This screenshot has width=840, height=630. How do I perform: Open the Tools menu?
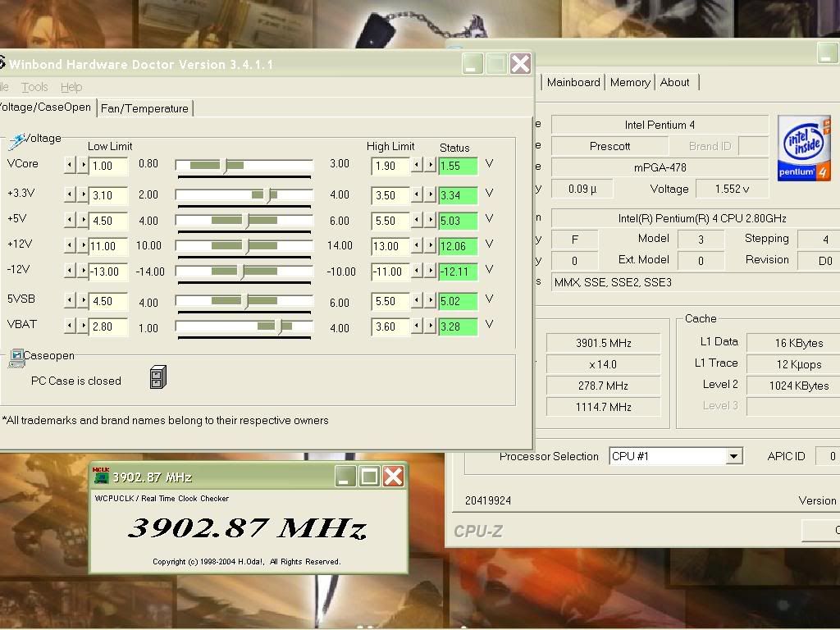pos(34,87)
